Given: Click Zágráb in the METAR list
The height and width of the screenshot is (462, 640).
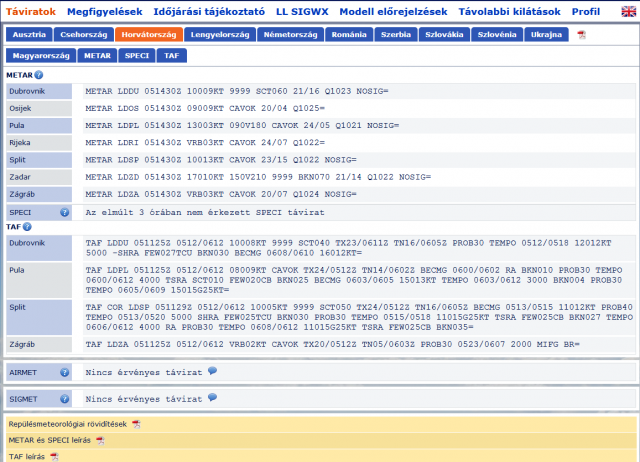Looking at the screenshot, I should point(39,194).
